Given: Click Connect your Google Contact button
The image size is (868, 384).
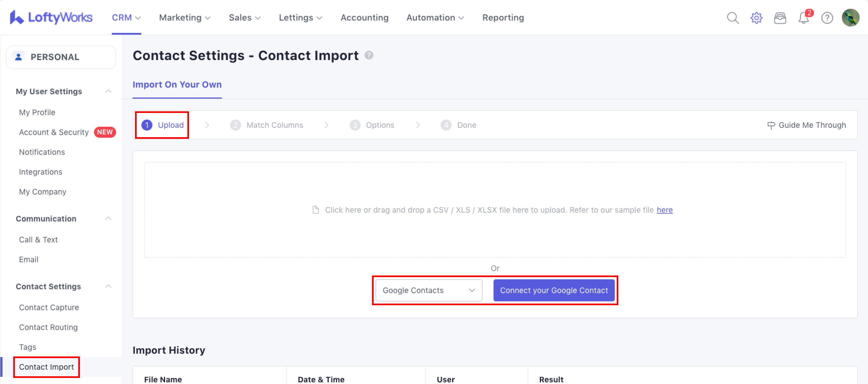Looking at the screenshot, I should point(554,290).
